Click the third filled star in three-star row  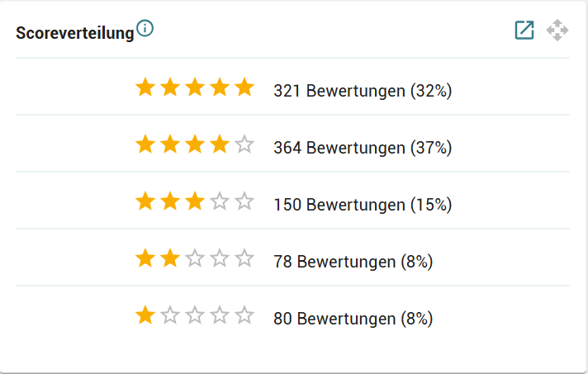(195, 201)
